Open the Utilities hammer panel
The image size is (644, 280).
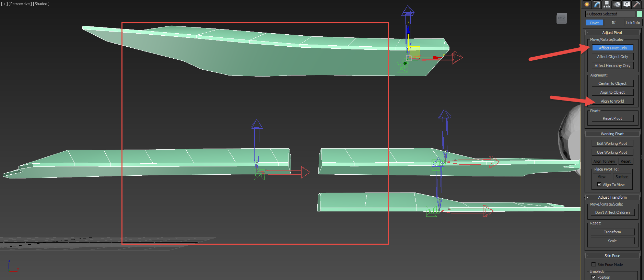pos(637,4)
